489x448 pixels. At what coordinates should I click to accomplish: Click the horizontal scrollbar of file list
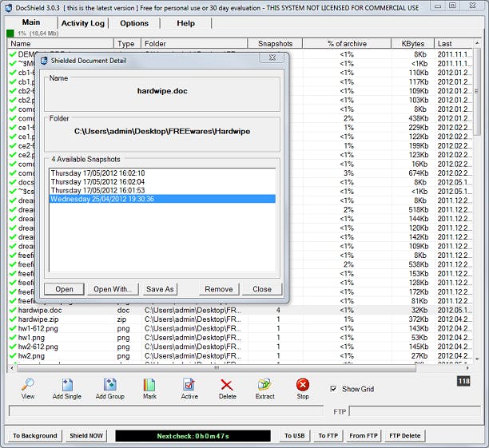[x=217, y=368]
